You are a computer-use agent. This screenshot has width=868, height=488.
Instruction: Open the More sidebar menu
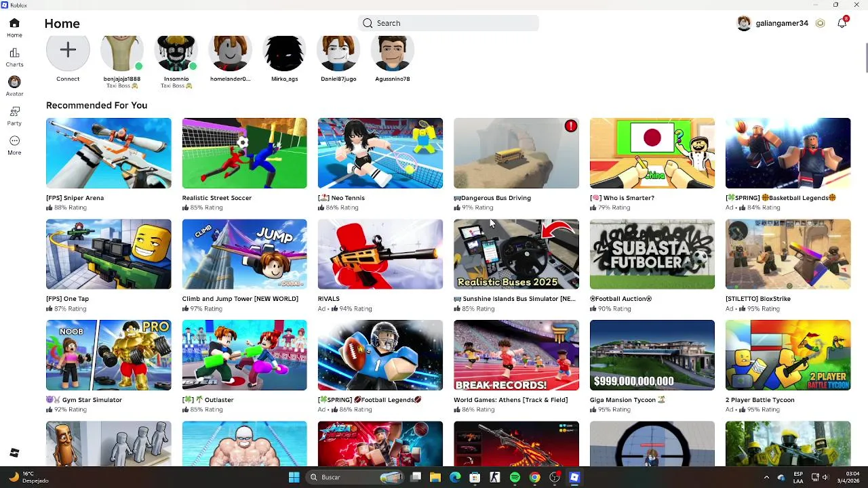point(14,140)
